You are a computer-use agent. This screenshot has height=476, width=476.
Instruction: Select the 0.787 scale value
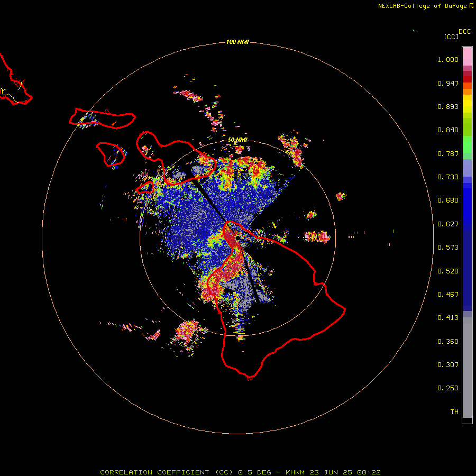[448, 153]
